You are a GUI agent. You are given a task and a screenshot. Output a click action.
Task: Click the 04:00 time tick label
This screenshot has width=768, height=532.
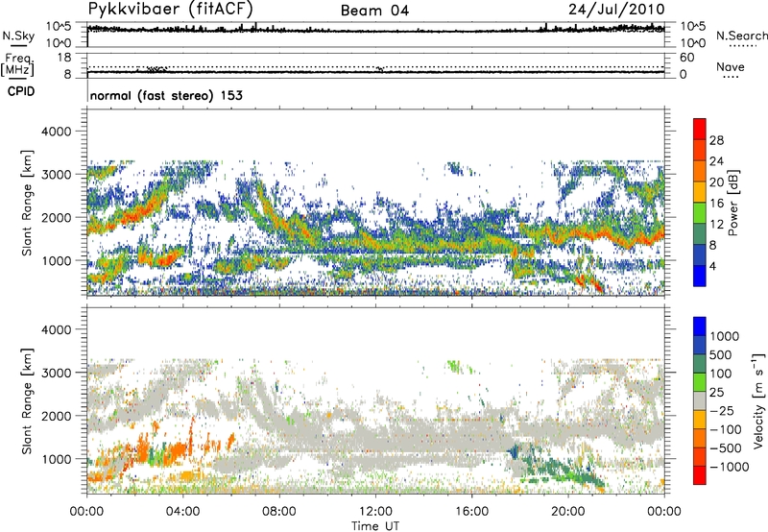pyautogui.click(x=182, y=512)
